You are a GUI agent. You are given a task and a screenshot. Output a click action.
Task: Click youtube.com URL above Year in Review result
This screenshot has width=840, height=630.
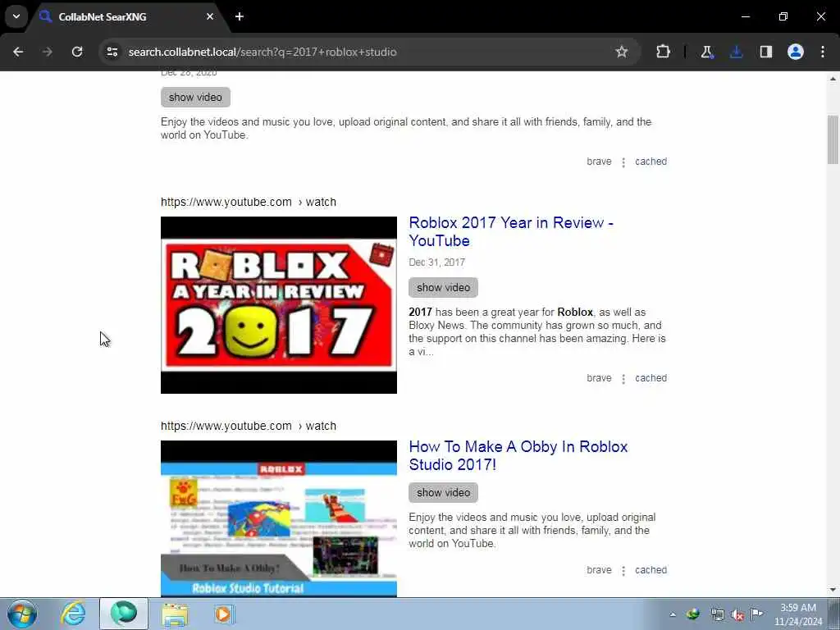tap(249, 202)
